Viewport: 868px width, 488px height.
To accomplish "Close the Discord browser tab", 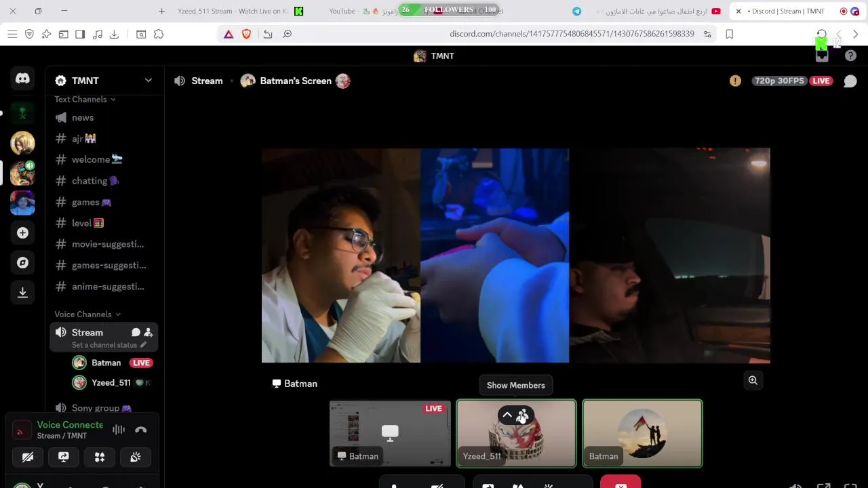I will point(738,11).
